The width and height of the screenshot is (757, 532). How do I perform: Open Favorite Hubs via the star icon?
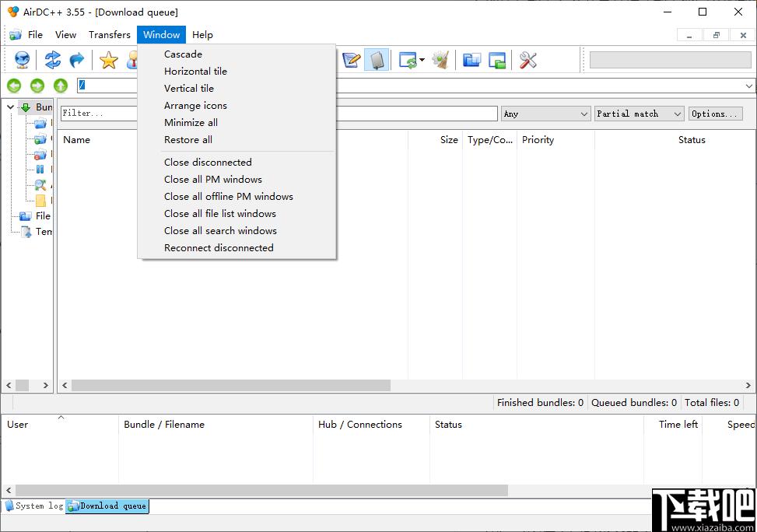109,60
